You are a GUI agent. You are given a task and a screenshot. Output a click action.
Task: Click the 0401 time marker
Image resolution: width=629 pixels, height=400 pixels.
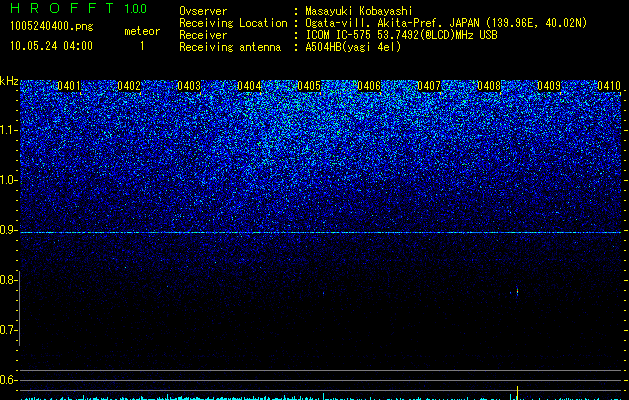[x=69, y=86]
